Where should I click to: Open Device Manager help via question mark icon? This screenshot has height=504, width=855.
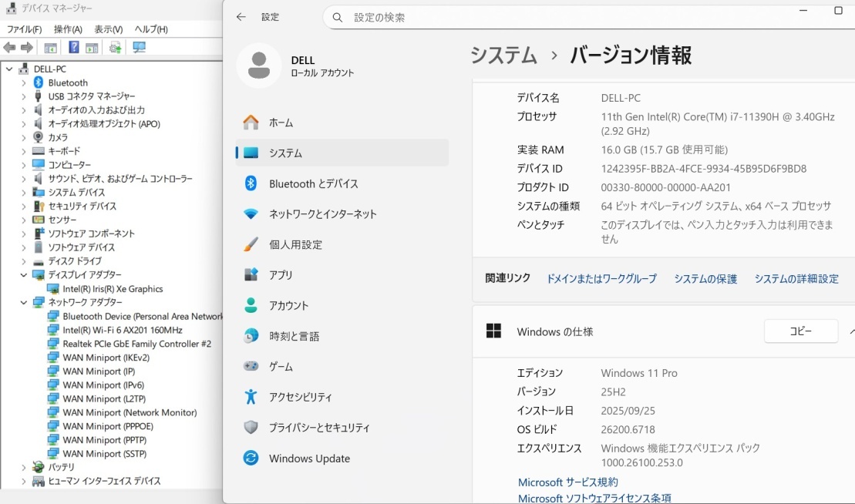(74, 47)
